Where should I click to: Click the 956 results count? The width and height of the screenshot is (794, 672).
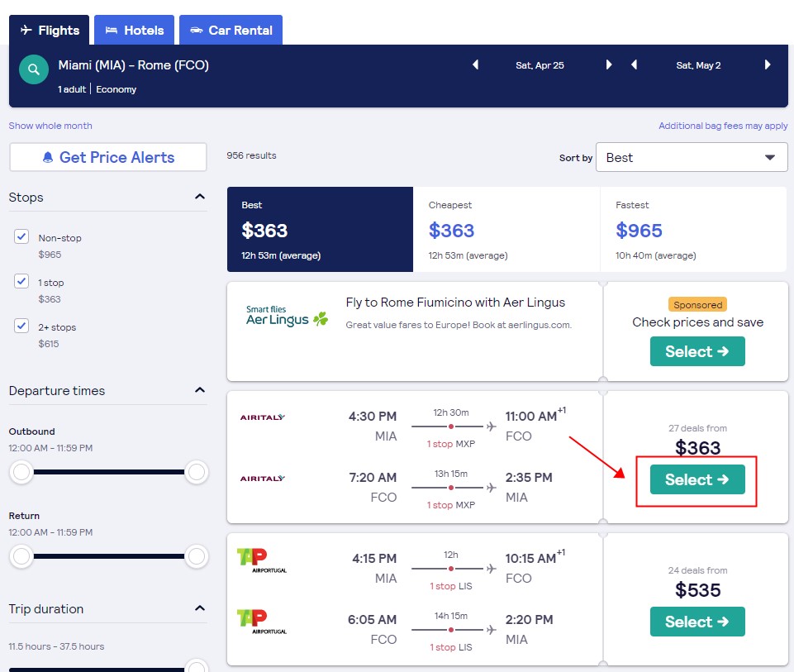[x=251, y=155]
